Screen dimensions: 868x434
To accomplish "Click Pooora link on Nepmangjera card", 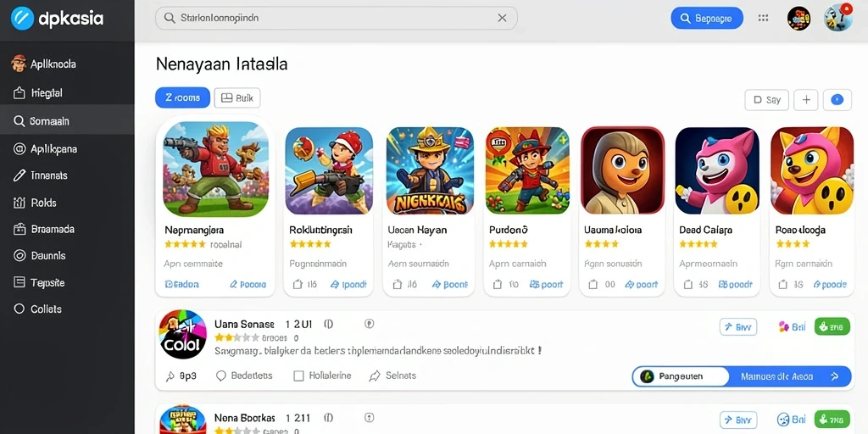I will [248, 285].
